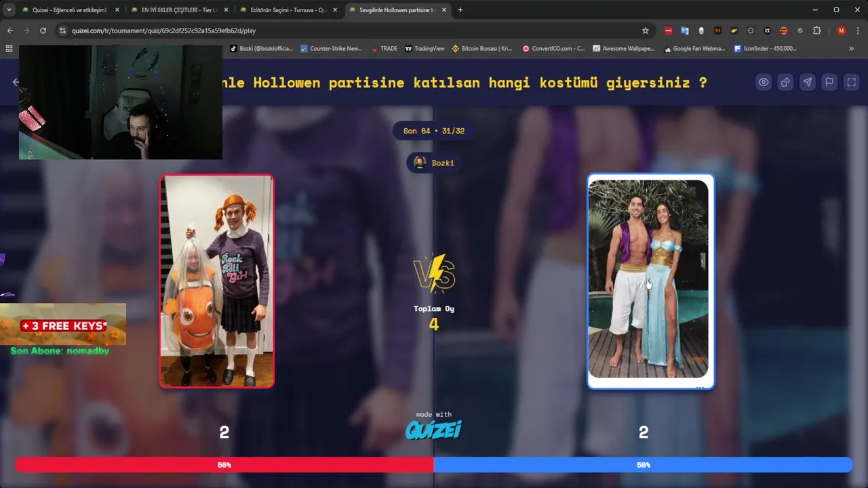Open the Extensions puzzle-piece menu
The image size is (868, 488).
point(816,30)
